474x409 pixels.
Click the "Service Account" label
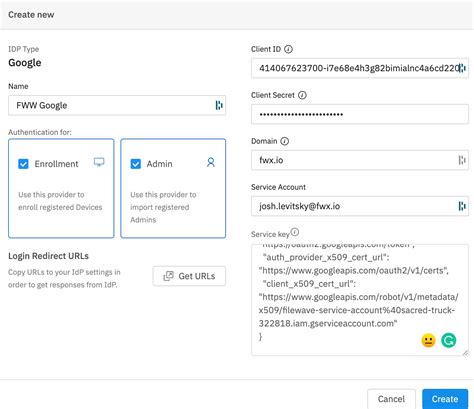(278, 187)
